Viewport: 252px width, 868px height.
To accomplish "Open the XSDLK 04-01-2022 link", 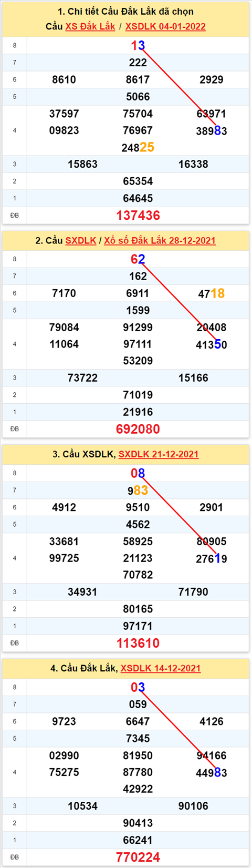I will point(165,26).
